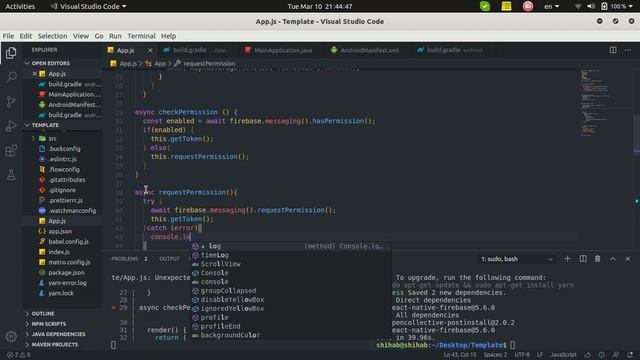The width and height of the screenshot is (640, 360).
Task: Open the Go menu
Action: [99, 36]
